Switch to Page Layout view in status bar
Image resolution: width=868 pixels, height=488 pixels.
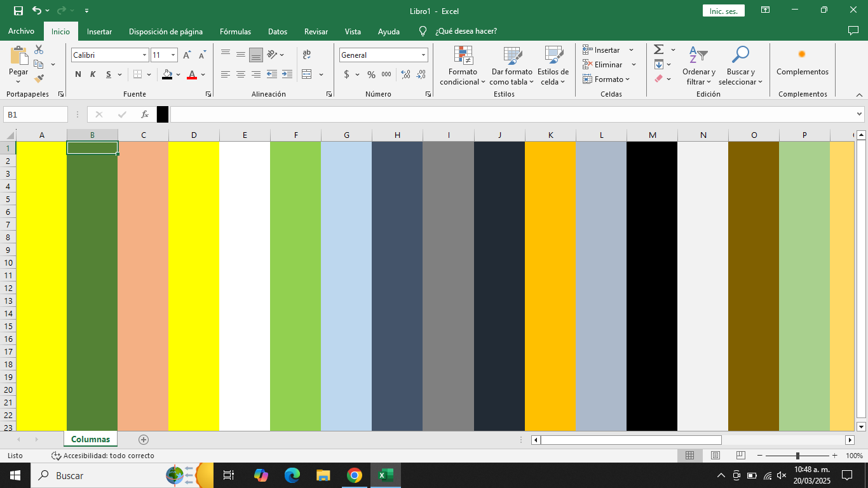715,456
